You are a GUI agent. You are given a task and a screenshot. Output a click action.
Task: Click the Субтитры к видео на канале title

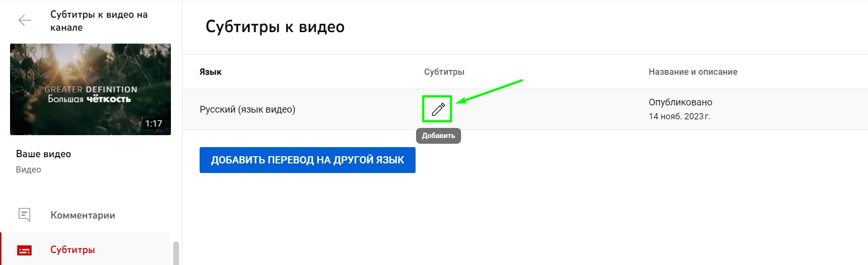tap(99, 21)
